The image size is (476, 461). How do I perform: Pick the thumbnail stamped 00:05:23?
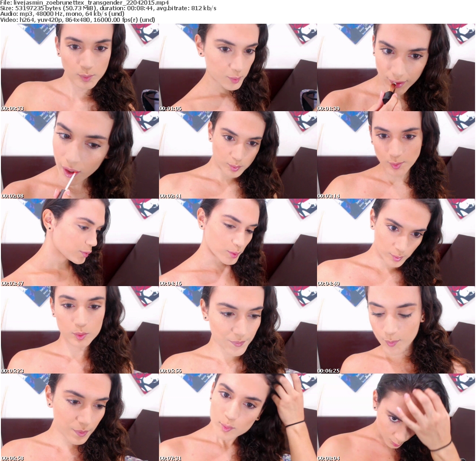[x=80, y=330]
